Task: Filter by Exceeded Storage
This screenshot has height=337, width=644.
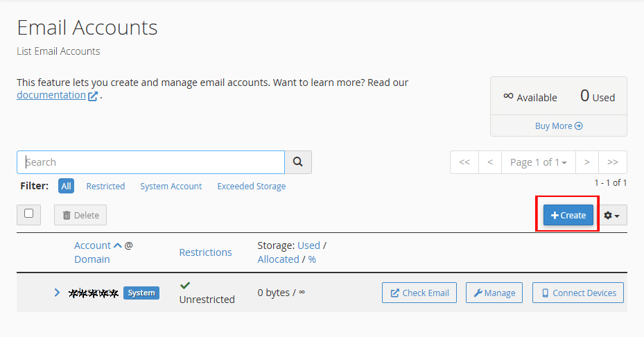Action: click(251, 186)
